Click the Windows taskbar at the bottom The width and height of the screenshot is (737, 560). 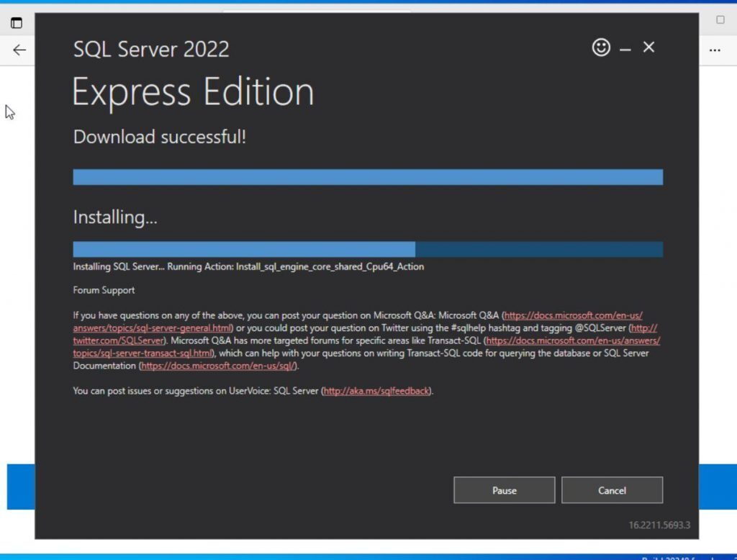point(368,556)
